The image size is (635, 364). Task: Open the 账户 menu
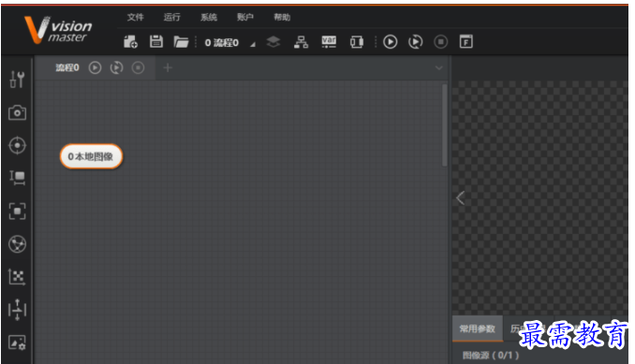point(245,17)
